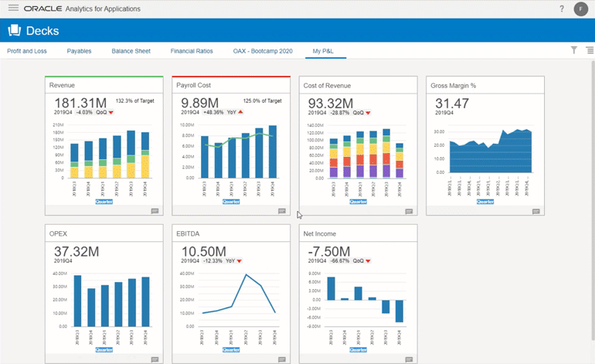Switch to Profit and Loss tab
The image size is (595, 364).
(x=27, y=51)
